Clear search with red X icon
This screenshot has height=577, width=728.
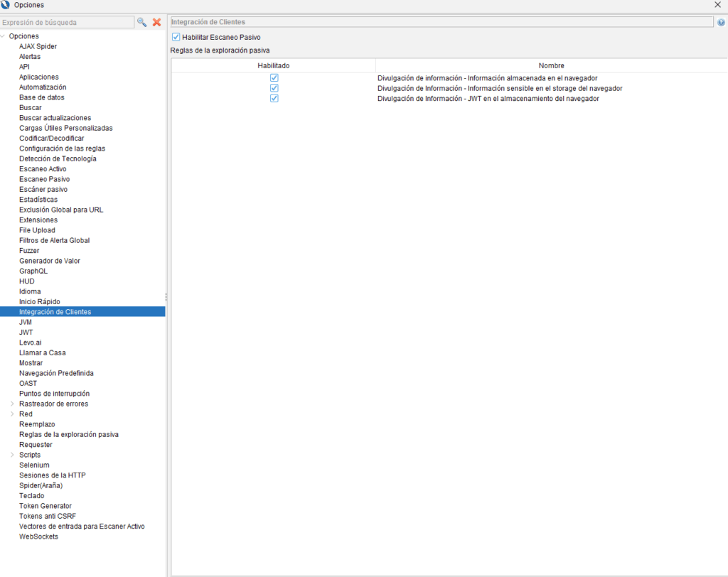pos(156,22)
